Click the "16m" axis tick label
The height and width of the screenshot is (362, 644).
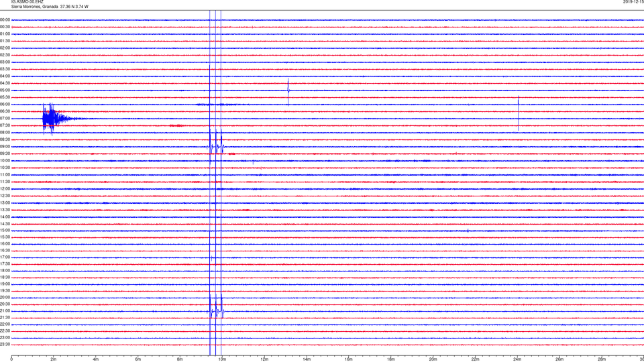(x=349, y=359)
